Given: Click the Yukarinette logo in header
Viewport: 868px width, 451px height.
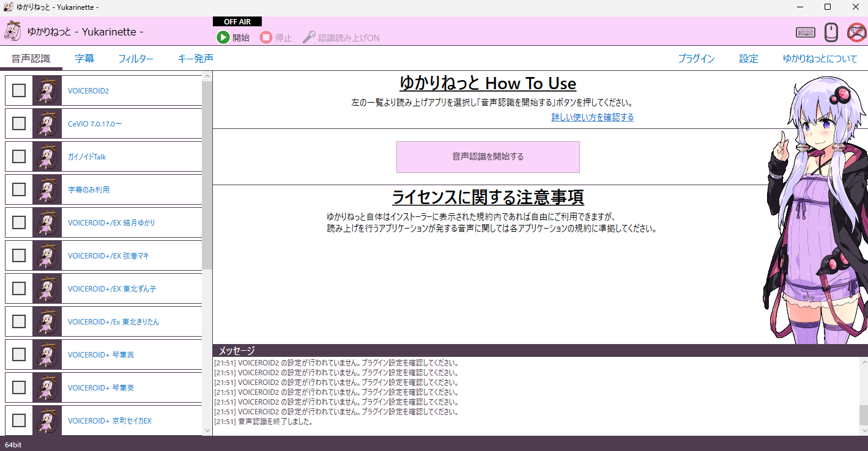Looking at the screenshot, I should (x=13, y=31).
